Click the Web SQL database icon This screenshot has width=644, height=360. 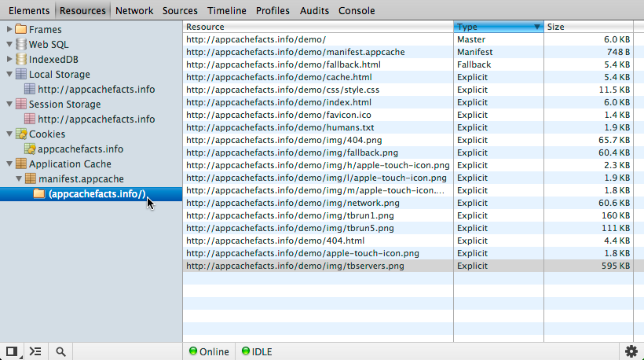click(21, 44)
